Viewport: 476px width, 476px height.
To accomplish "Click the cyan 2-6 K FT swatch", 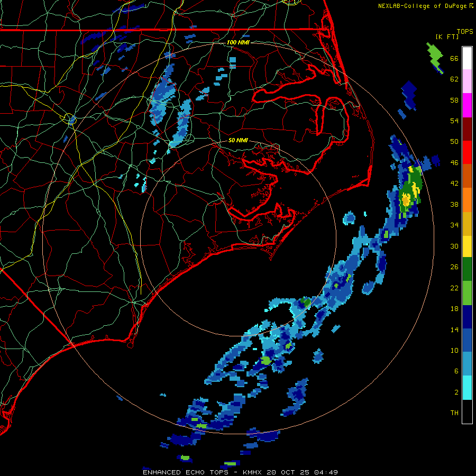I will click(x=467, y=388).
